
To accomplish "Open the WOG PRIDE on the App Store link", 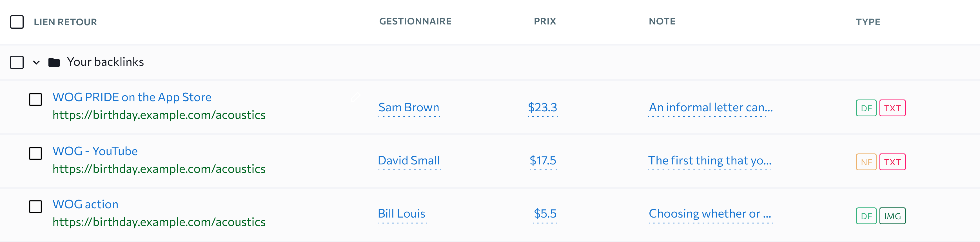I will tap(132, 97).
